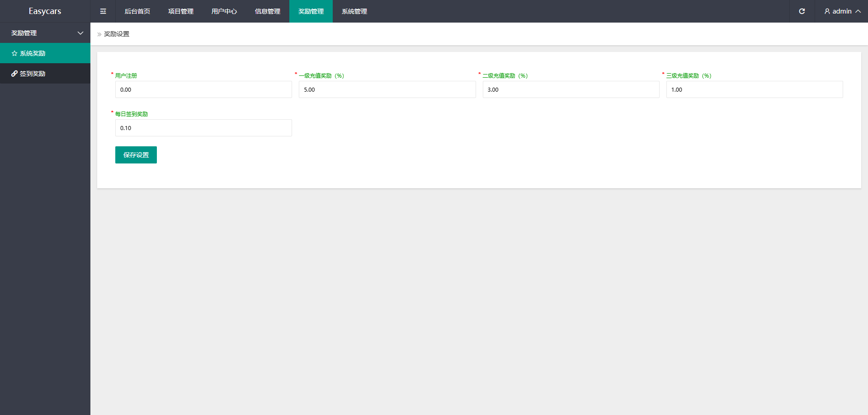The height and width of the screenshot is (415, 868).
Task: Click the admin user profile icon
Action: (x=827, y=11)
